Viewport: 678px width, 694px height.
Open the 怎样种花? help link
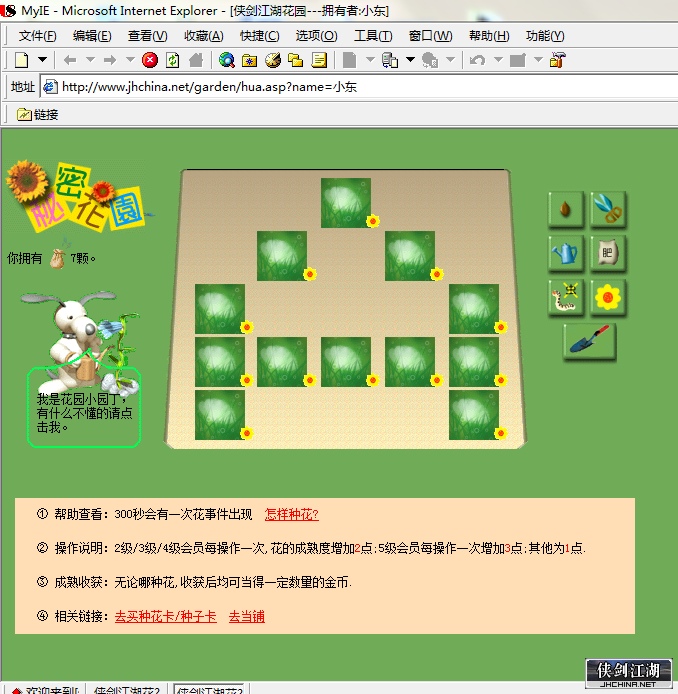pyautogui.click(x=292, y=514)
